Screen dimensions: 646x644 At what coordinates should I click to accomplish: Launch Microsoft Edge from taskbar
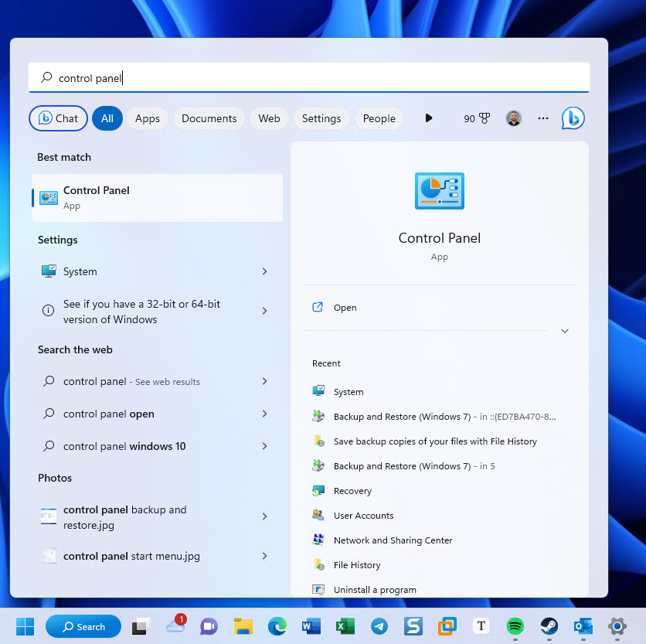click(x=277, y=627)
